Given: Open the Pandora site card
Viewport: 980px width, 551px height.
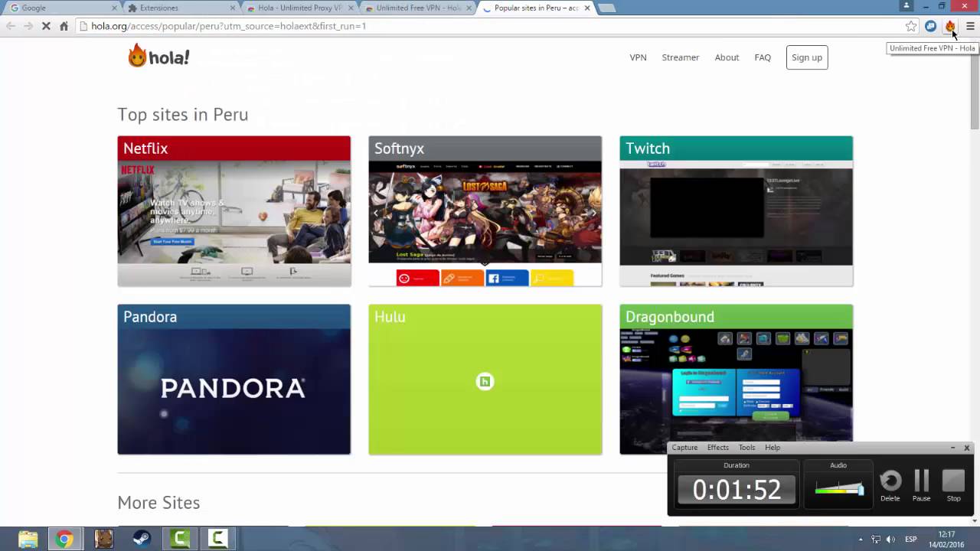Looking at the screenshot, I should click(x=234, y=380).
